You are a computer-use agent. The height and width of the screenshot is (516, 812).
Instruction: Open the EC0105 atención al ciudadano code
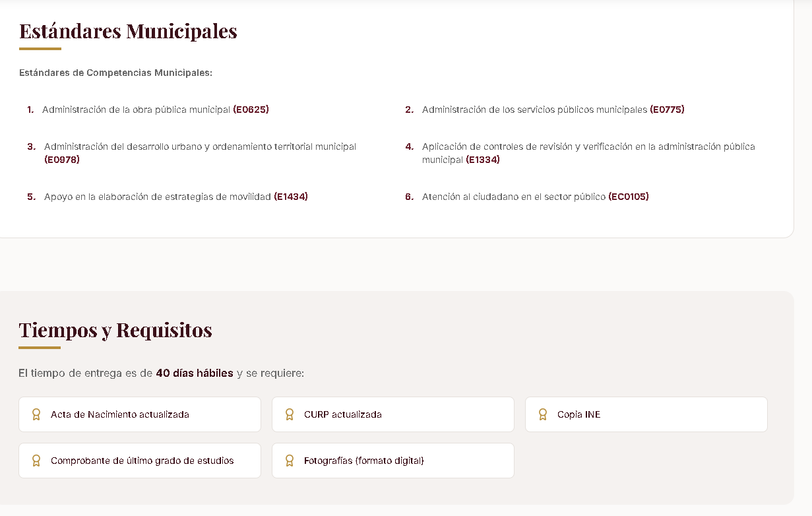tap(629, 197)
